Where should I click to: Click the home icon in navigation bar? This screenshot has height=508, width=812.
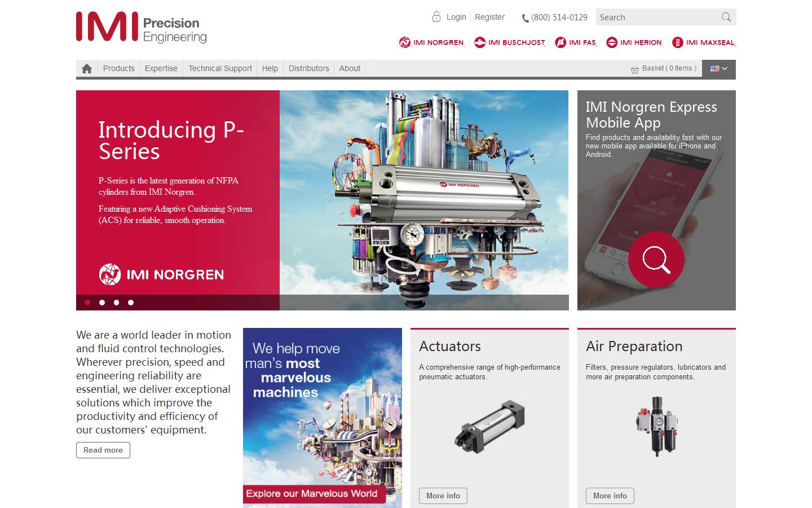pyautogui.click(x=87, y=68)
